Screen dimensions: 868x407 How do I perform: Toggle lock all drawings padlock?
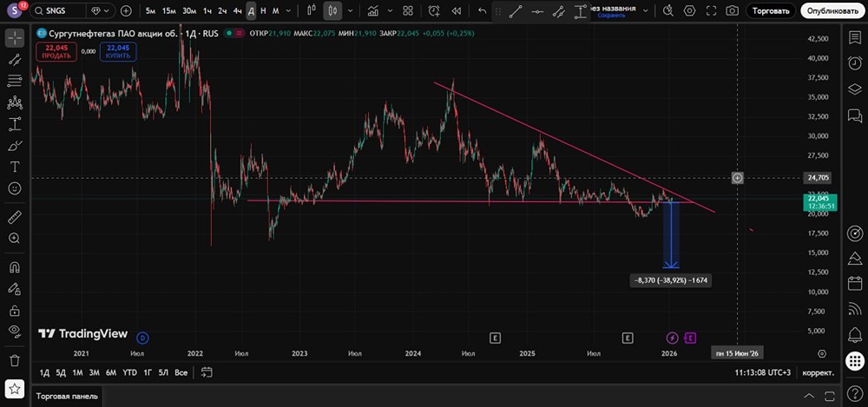point(15,310)
